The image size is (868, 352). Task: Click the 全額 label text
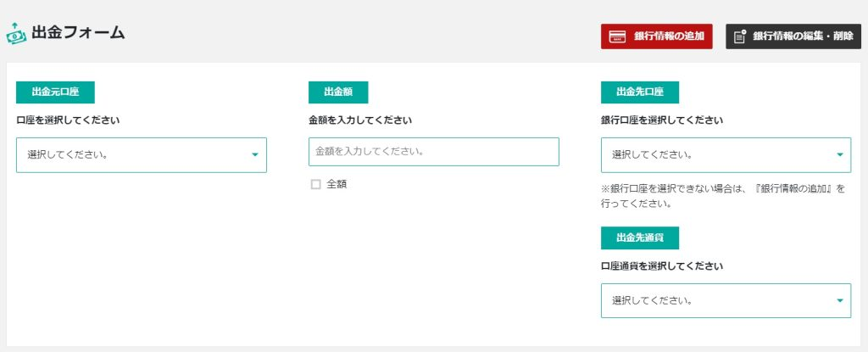[337, 184]
